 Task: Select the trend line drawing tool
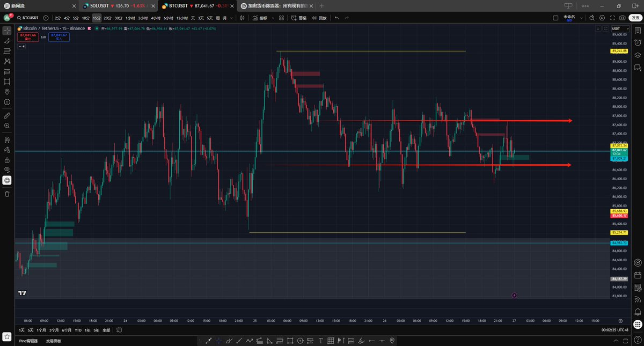tap(7, 41)
